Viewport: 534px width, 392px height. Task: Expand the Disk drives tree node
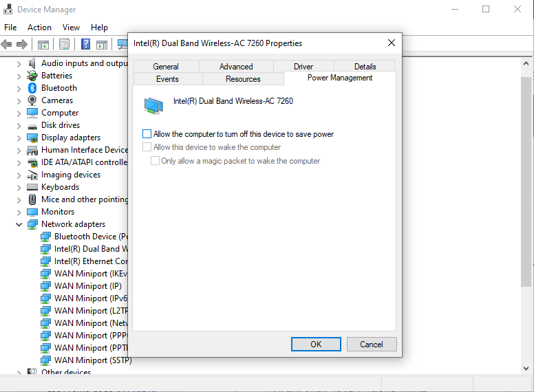[19, 126]
